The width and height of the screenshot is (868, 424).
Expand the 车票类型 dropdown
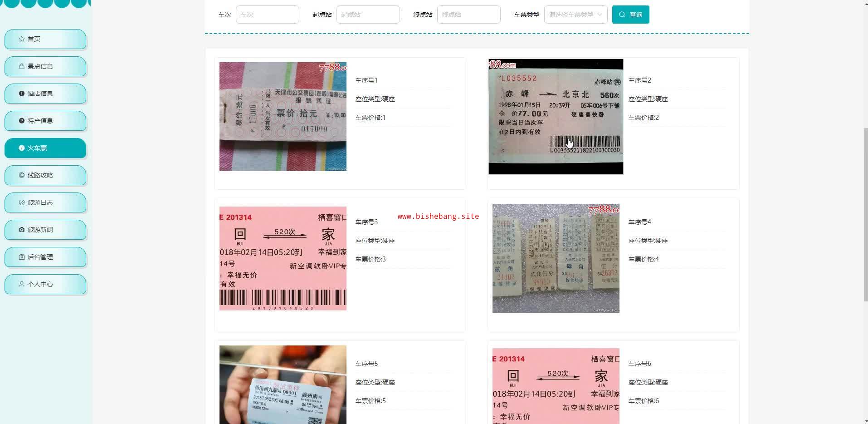pyautogui.click(x=576, y=15)
